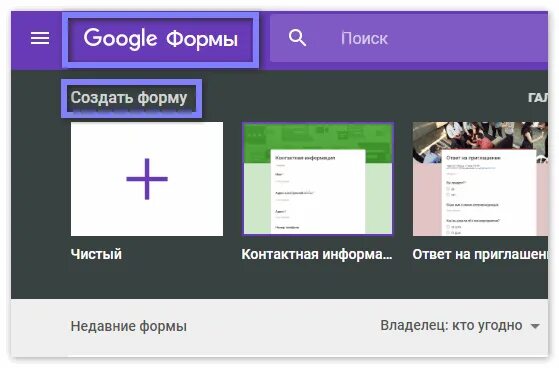Click the Чистый label
Viewport: 559px width, 368px height.
(96, 254)
